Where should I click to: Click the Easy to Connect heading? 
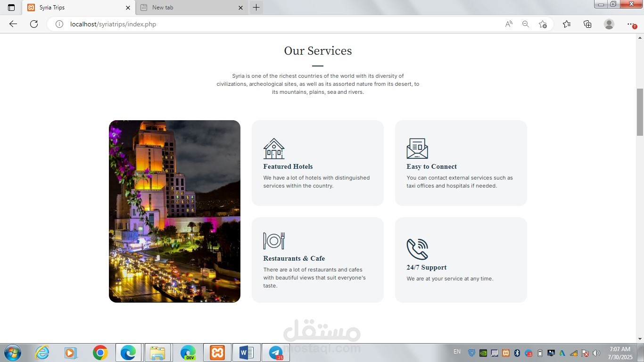coord(431,166)
